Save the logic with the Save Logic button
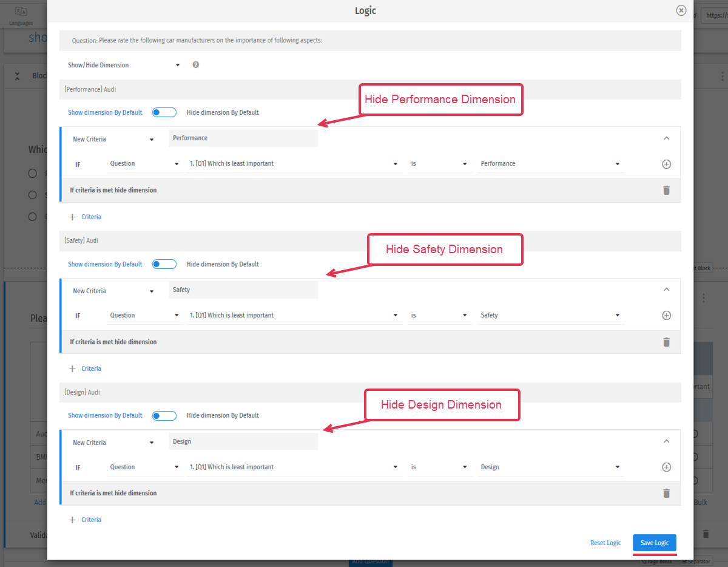Viewport: 728px width, 567px height. (x=654, y=543)
